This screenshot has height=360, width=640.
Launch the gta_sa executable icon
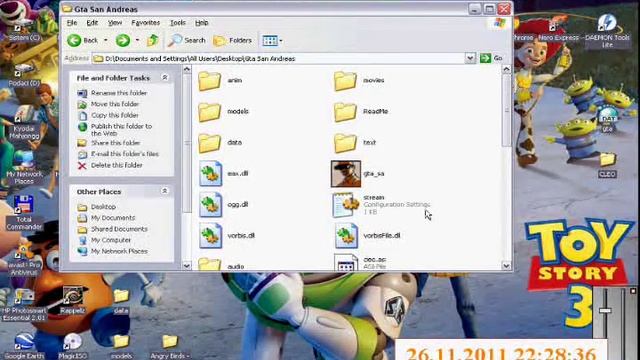coord(346,173)
